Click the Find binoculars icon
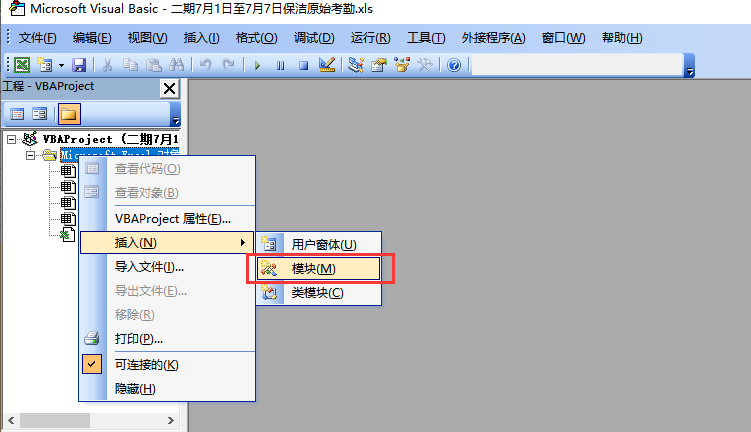The width and height of the screenshot is (751, 432). tap(176, 65)
